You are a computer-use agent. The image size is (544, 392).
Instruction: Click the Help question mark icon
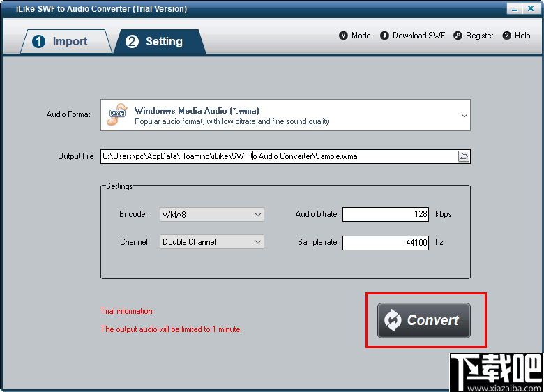pos(507,36)
